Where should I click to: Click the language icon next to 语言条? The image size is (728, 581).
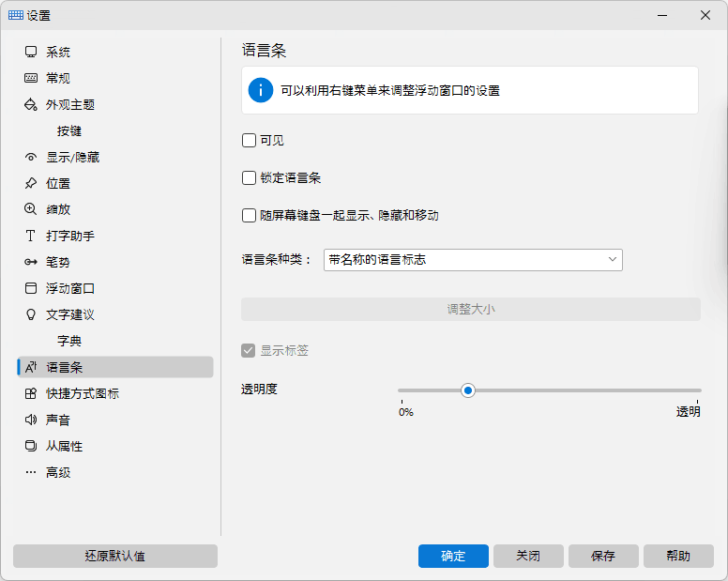(31, 367)
